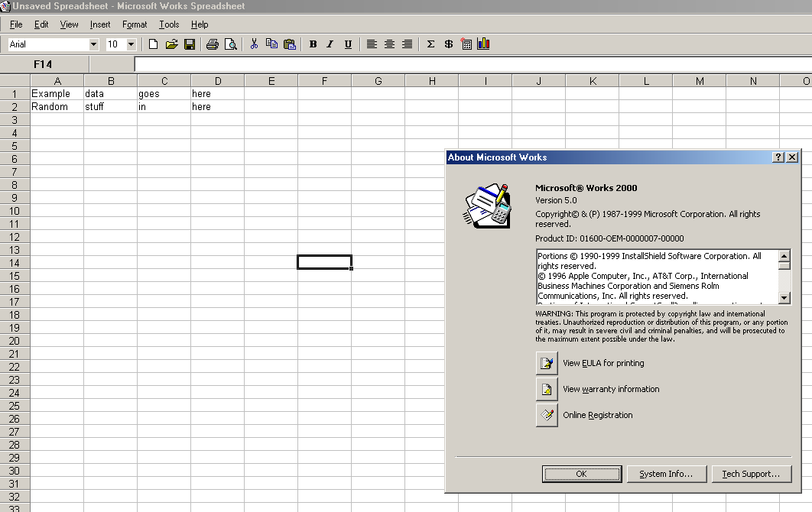Open the Tools menu
The image size is (812, 512).
click(x=169, y=24)
